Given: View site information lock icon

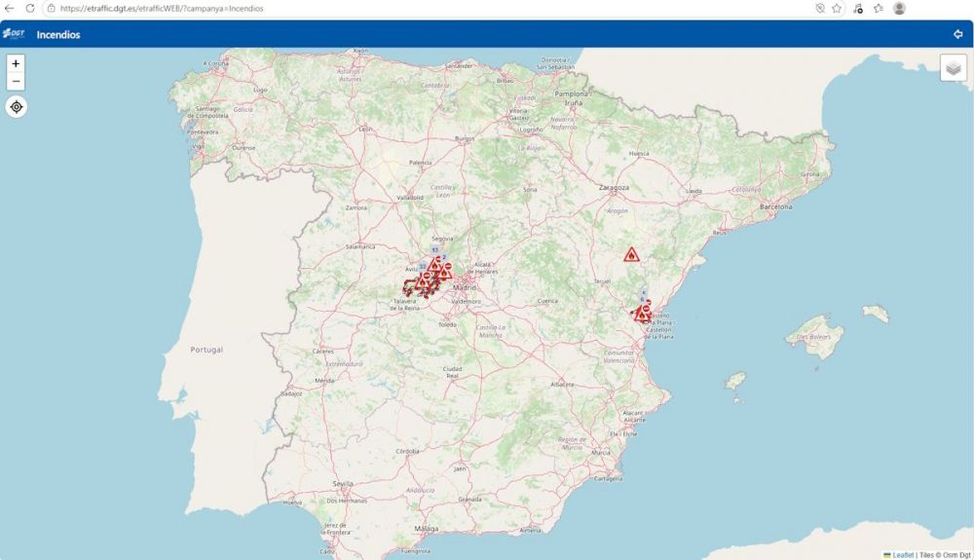Looking at the screenshot, I should point(51,8).
